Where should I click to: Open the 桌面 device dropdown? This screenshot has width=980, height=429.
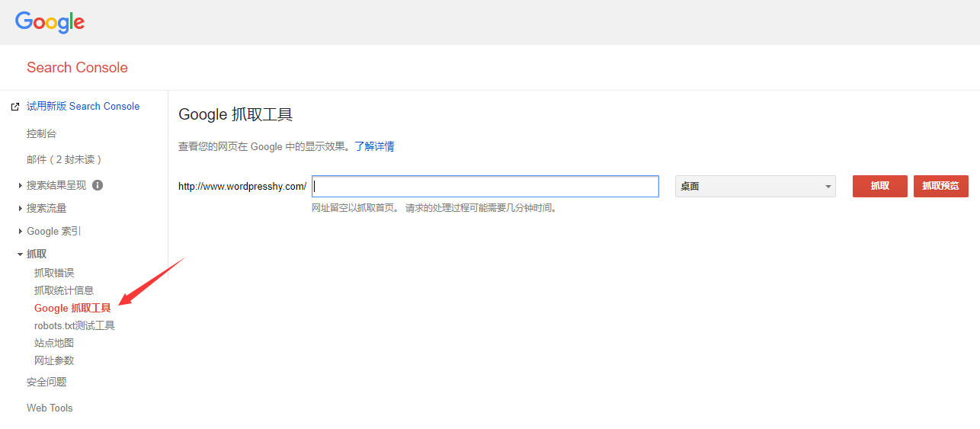(755, 187)
